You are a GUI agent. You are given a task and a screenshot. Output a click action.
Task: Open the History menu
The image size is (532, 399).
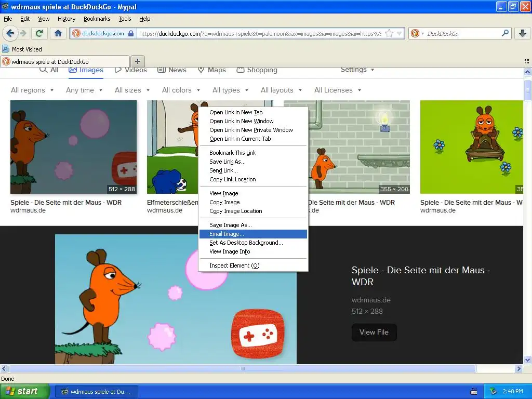(66, 19)
